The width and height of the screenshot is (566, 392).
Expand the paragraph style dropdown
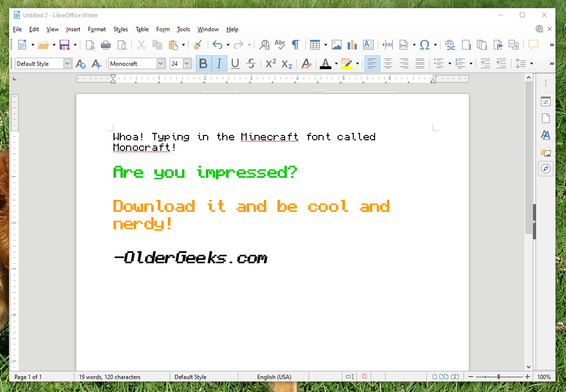point(67,63)
